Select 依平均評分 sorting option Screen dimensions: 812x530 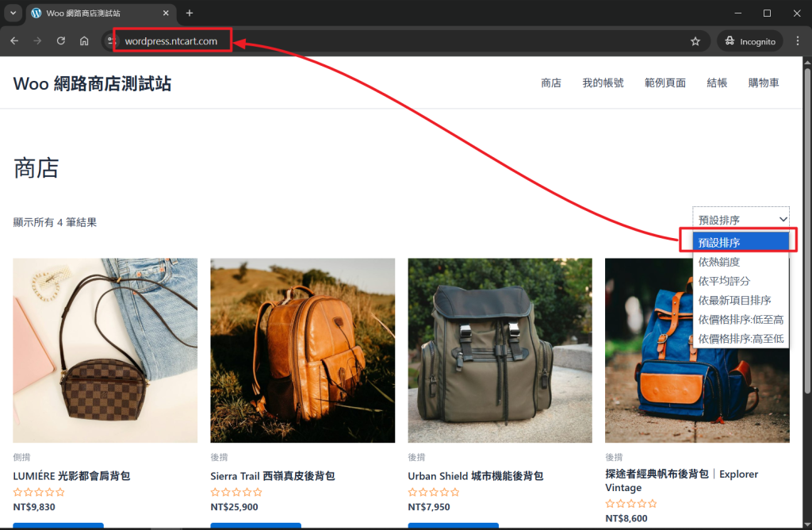click(x=741, y=281)
